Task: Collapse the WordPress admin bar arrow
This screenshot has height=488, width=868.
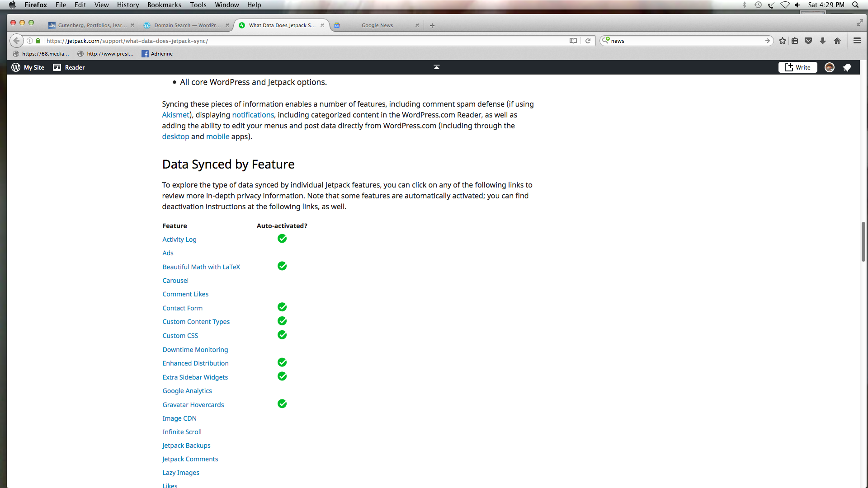Action: click(436, 67)
